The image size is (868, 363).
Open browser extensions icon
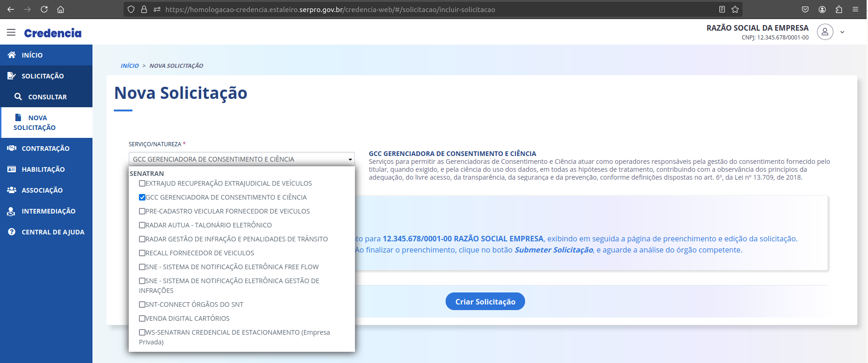tap(839, 9)
